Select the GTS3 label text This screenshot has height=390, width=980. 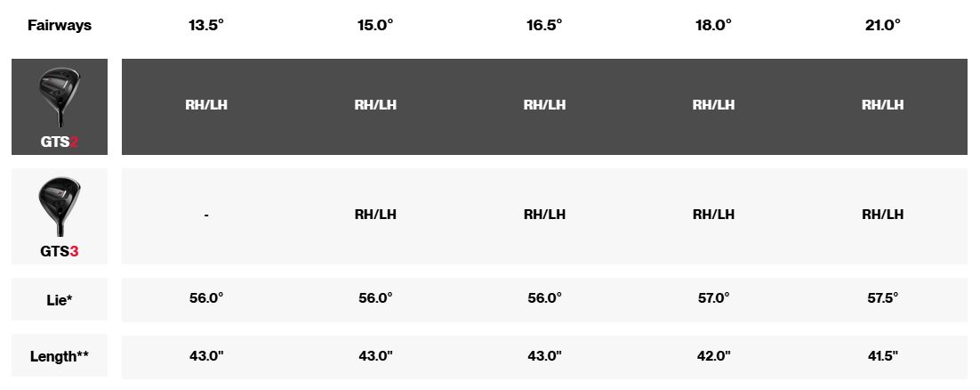60,252
